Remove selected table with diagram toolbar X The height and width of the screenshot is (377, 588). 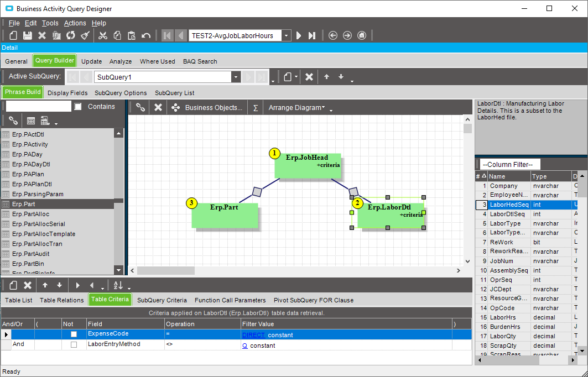(x=158, y=108)
